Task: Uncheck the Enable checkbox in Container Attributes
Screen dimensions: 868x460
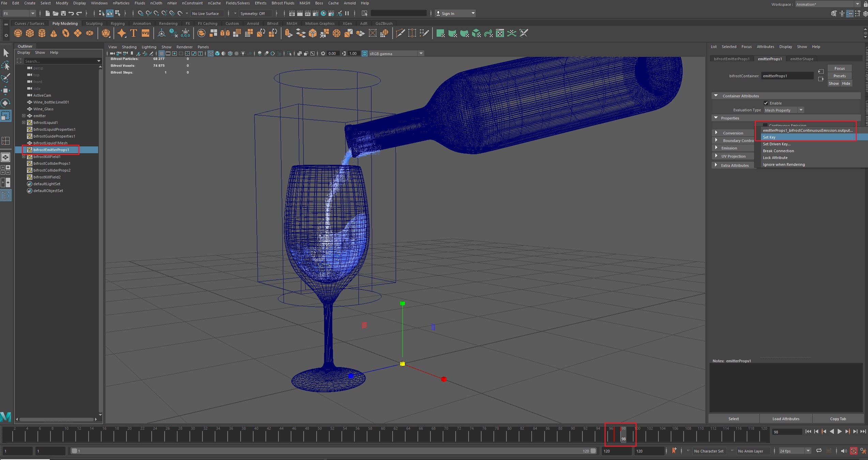Action: tap(766, 103)
